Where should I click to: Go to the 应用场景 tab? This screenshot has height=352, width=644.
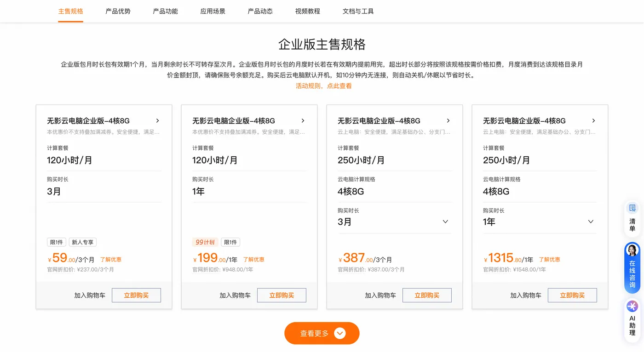pyautogui.click(x=213, y=11)
